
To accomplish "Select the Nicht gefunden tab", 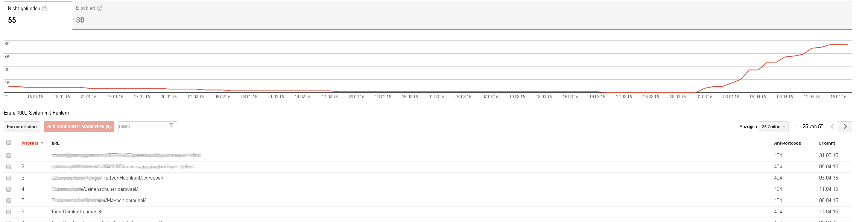I will point(38,15).
